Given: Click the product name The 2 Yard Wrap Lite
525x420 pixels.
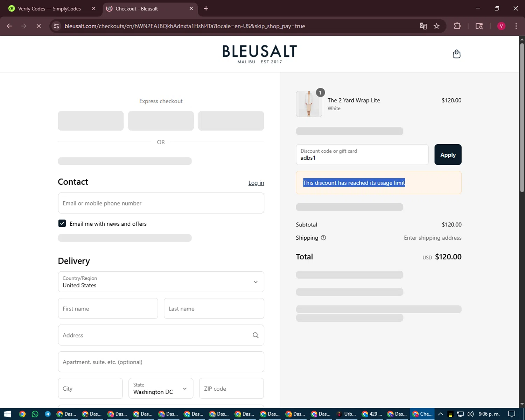Looking at the screenshot, I should (x=354, y=100).
